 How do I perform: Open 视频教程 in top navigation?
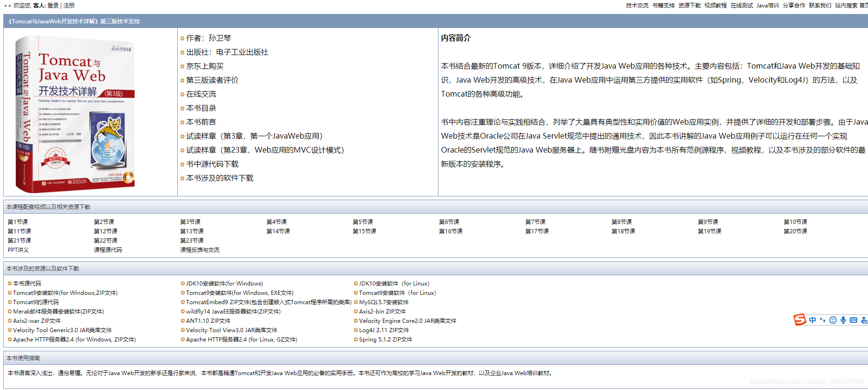point(715,6)
